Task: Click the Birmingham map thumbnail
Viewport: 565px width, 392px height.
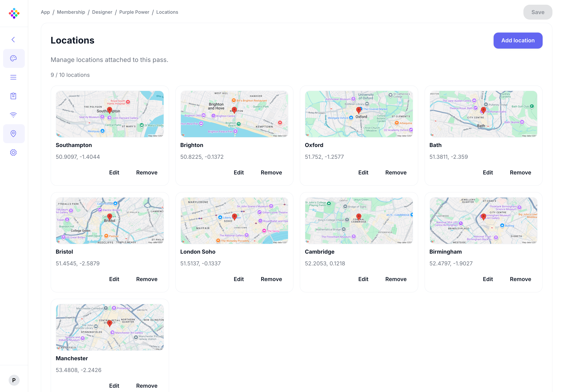Action: [483, 220]
